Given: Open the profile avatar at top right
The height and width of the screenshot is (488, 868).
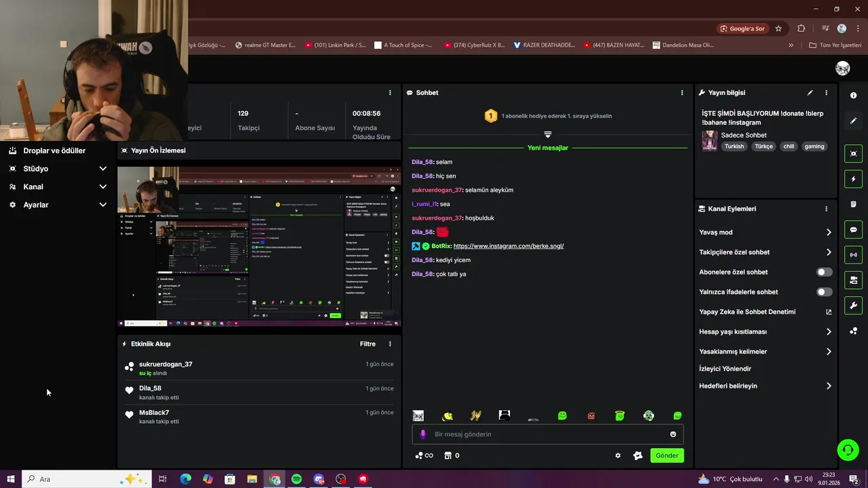Looking at the screenshot, I should (x=843, y=68).
